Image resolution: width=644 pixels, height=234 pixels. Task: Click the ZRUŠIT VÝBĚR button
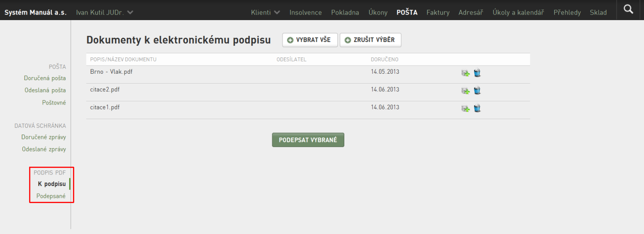371,40
